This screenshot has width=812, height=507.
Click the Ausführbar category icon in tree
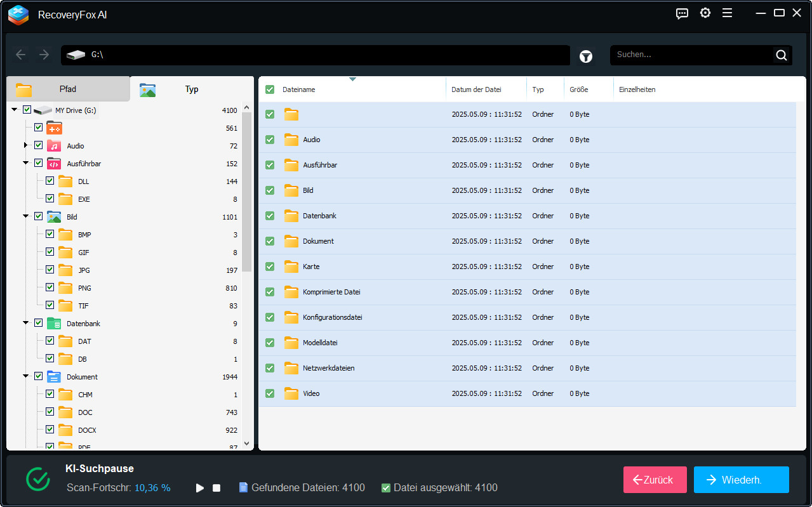click(x=54, y=164)
